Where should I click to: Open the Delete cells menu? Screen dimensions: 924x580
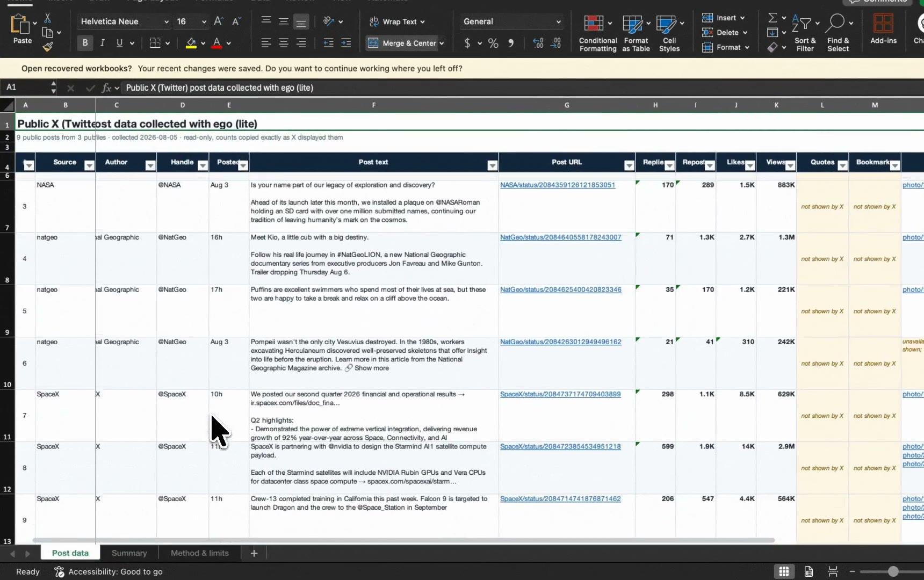pyautogui.click(x=725, y=32)
